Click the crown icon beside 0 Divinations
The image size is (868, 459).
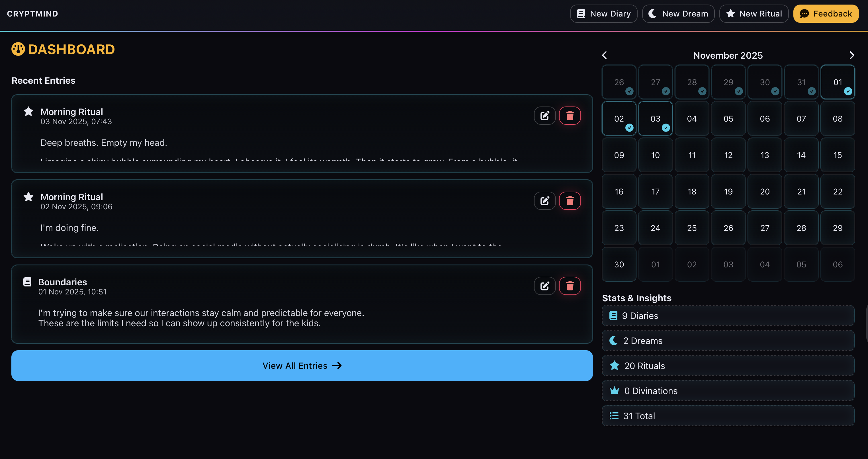(x=614, y=391)
